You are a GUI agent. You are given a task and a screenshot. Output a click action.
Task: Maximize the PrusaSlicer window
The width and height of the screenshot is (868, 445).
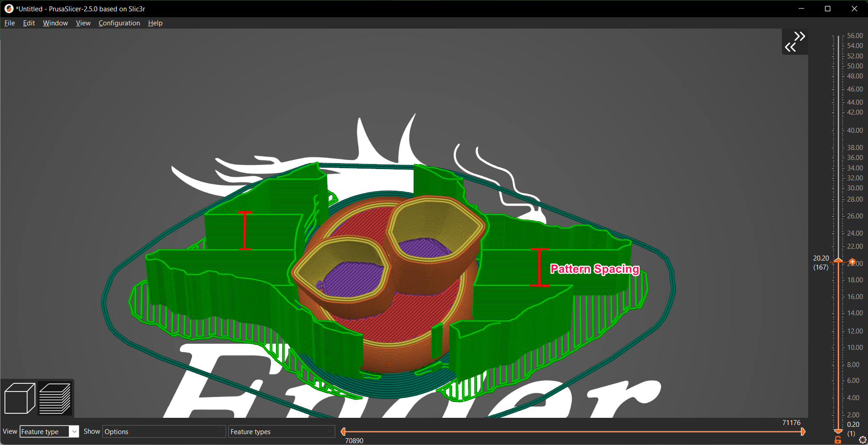(828, 9)
